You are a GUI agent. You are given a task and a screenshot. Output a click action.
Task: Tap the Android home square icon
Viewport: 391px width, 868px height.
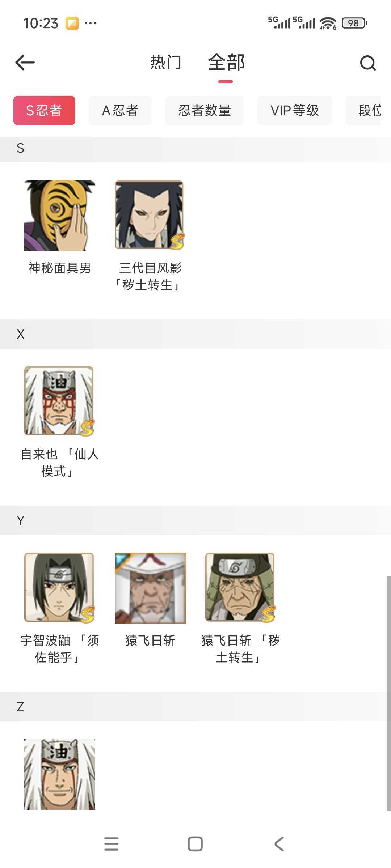pos(195,844)
